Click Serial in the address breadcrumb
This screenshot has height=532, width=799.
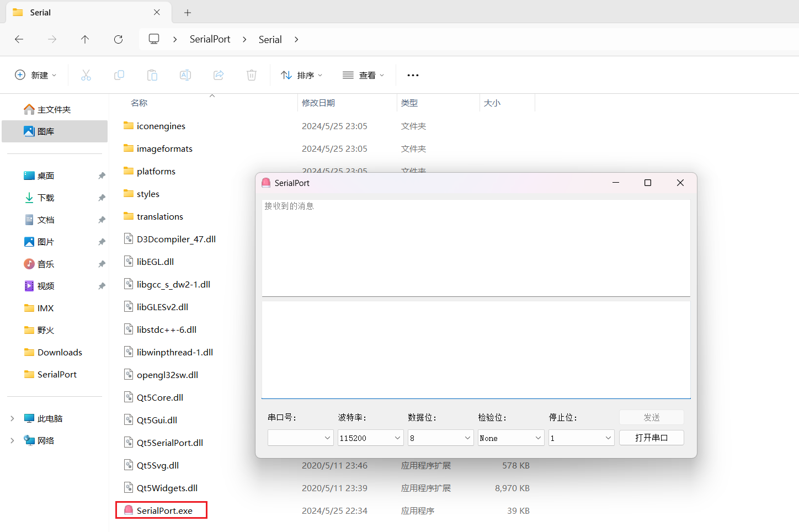[270, 39]
